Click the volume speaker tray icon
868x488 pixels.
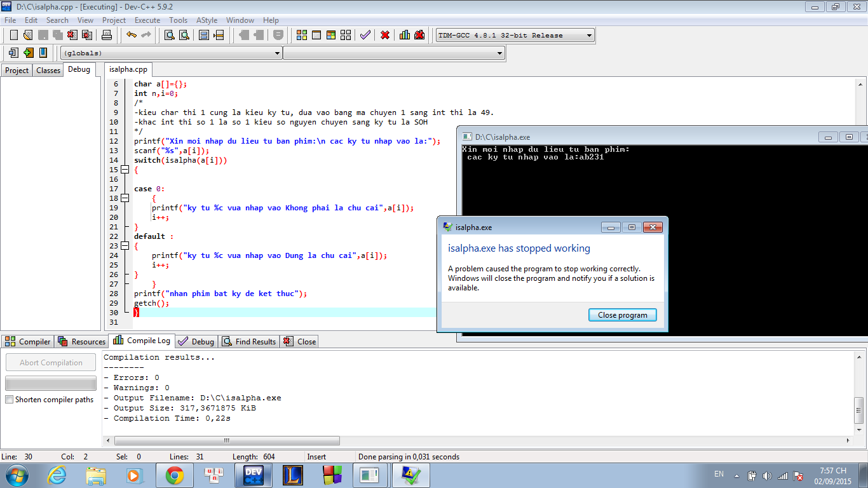pos(767,475)
